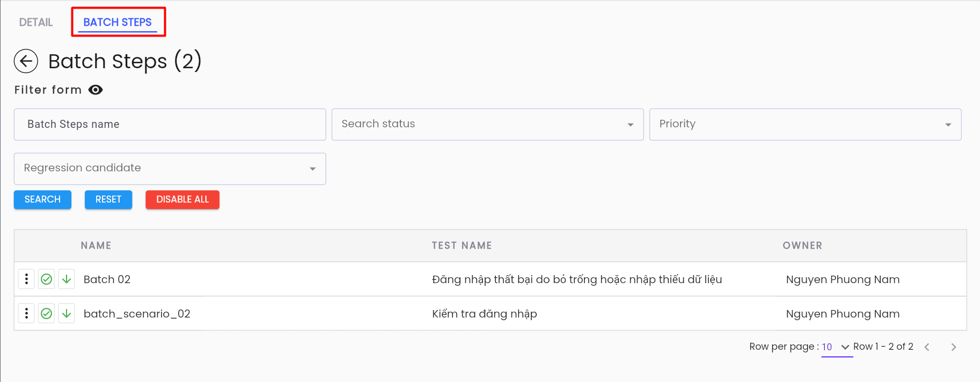Expand the Search status dropdown
Screen dimensions: 980x382
click(x=487, y=125)
